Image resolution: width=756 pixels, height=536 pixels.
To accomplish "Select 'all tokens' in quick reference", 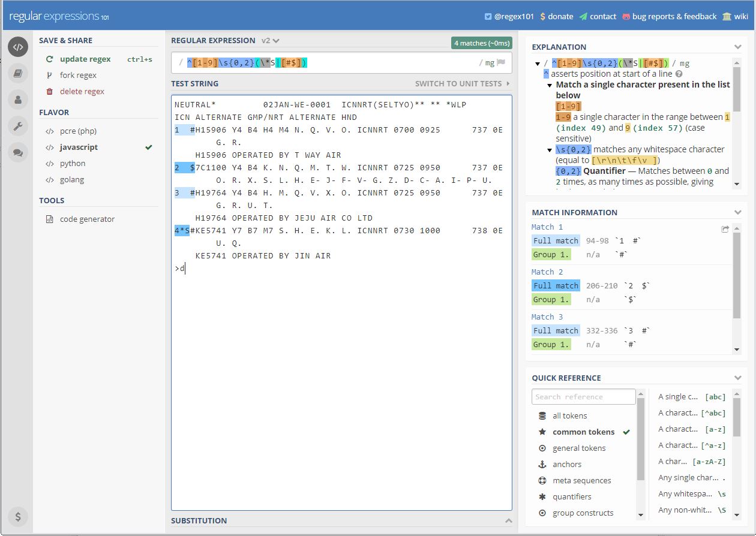I will pos(569,415).
